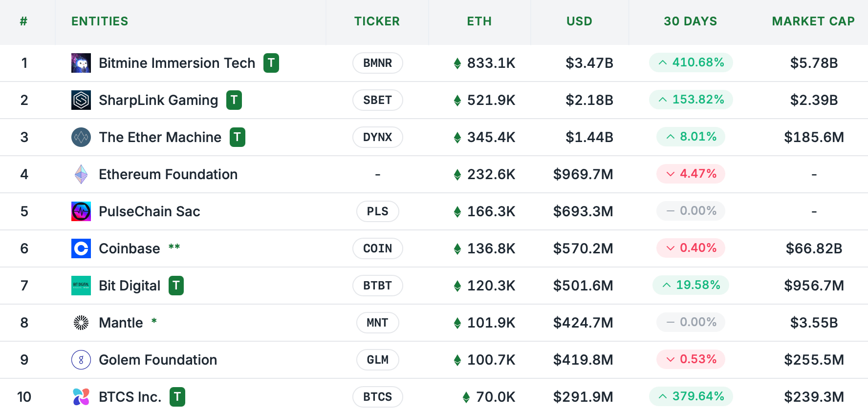The height and width of the screenshot is (412, 868).
Task: Click the T badge next to Bit Digital
Action: coord(176,286)
